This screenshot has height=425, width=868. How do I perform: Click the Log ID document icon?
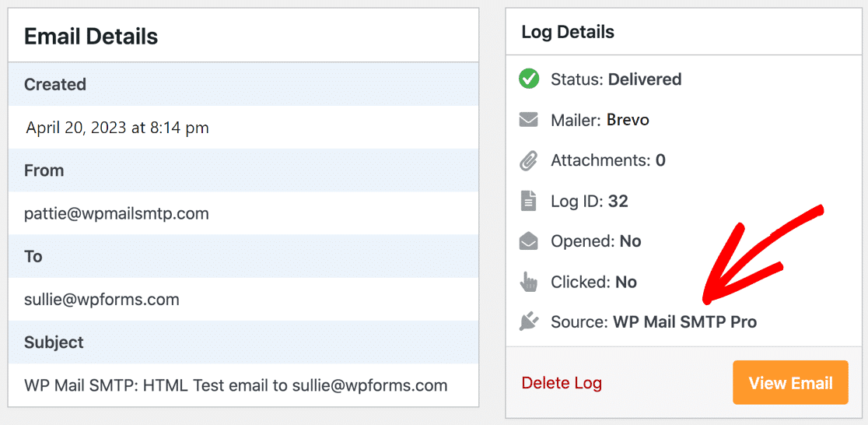click(529, 201)
